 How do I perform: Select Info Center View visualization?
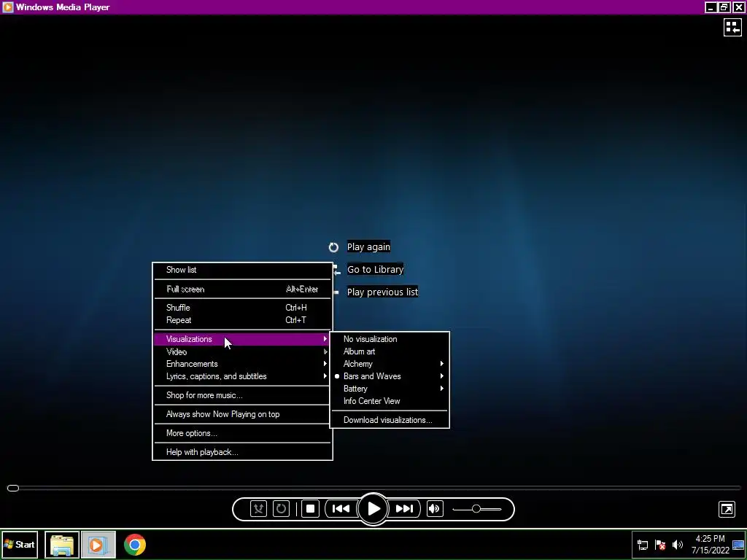click(390, 401)
